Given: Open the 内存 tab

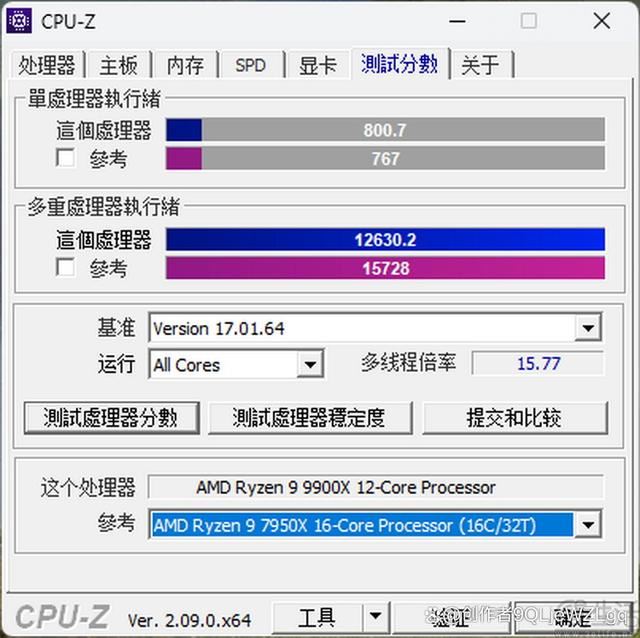Looking at the screenshot, I should pyautogui.click(x=186, y=65).
